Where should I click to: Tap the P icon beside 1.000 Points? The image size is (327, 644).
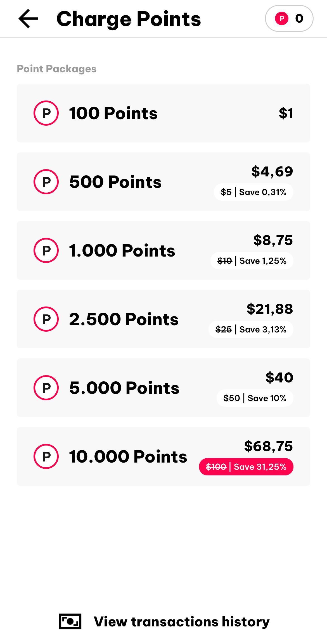click(46, 250)
